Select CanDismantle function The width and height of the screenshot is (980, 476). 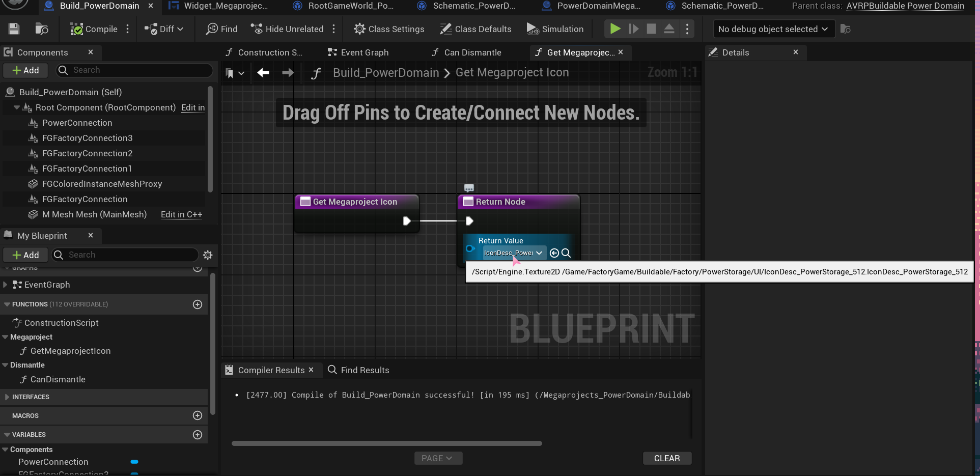[58, 379]
